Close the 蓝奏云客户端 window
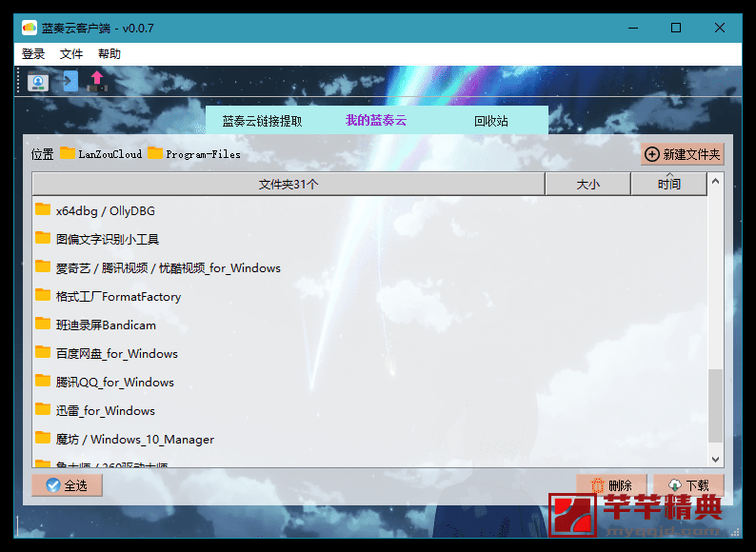756x552 pixels. pos(720,28)
